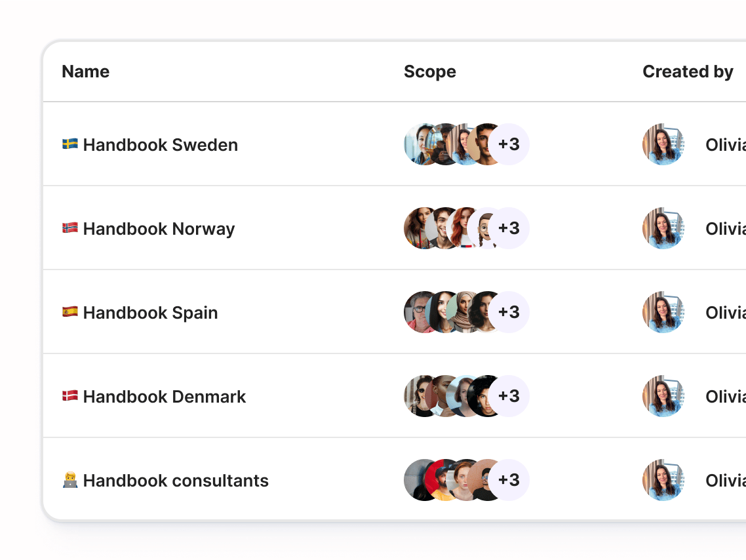
Task: Open Handbook Denmark
Action: point(165,397)
